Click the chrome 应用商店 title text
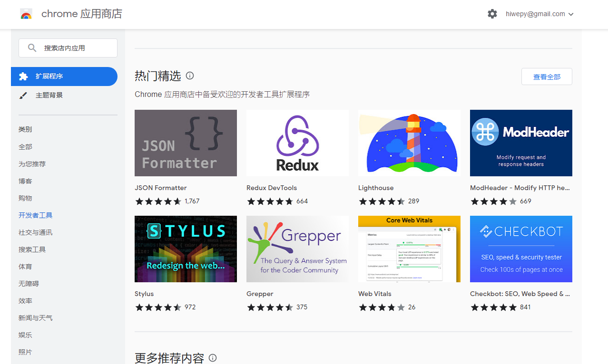This screenshot has height=364, width=608. pos(82,14)
